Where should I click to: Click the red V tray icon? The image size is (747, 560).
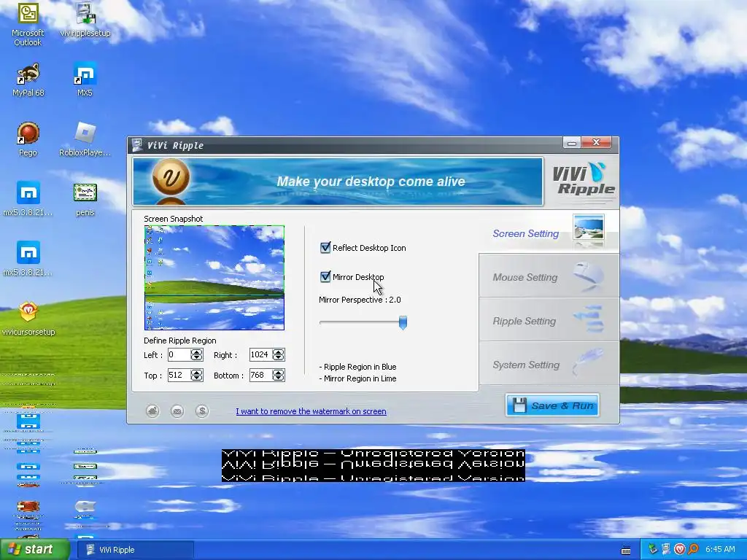tap(680, 550)
